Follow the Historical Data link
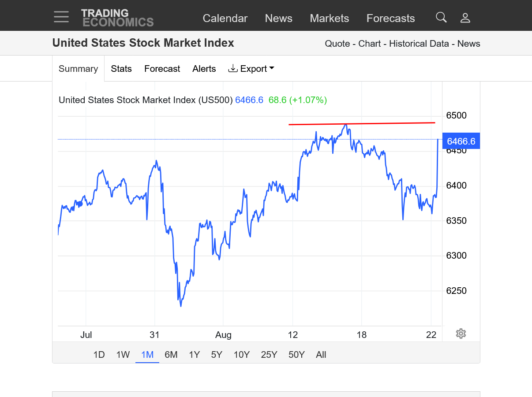Screen dimensions: 532x397 [419, 44]
